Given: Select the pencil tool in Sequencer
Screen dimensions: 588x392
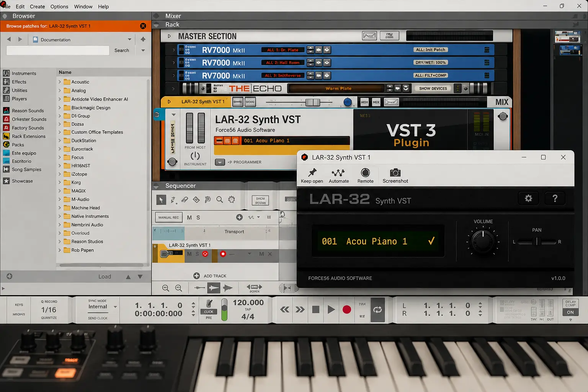Looking at the screenshot, I should pyautogui.click(x=173, y=199).
